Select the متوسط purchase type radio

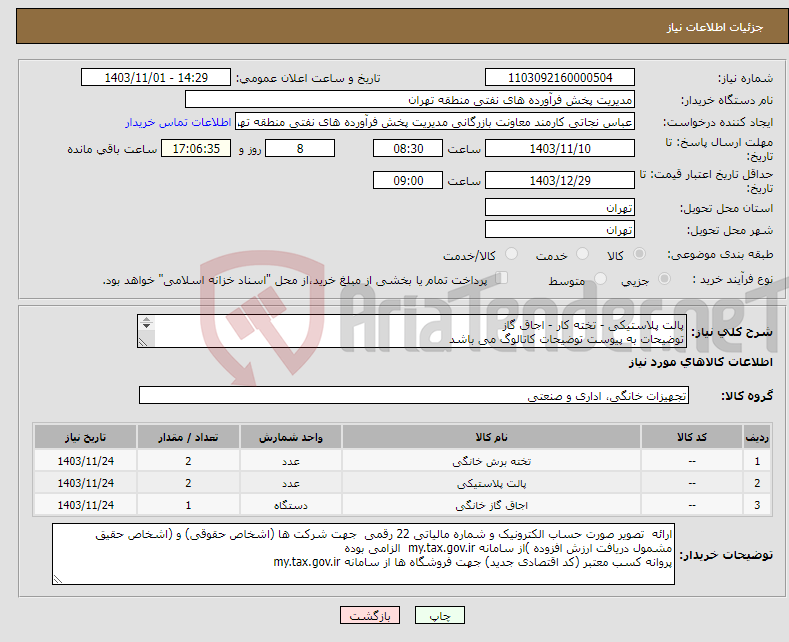[x=600, y=279]
